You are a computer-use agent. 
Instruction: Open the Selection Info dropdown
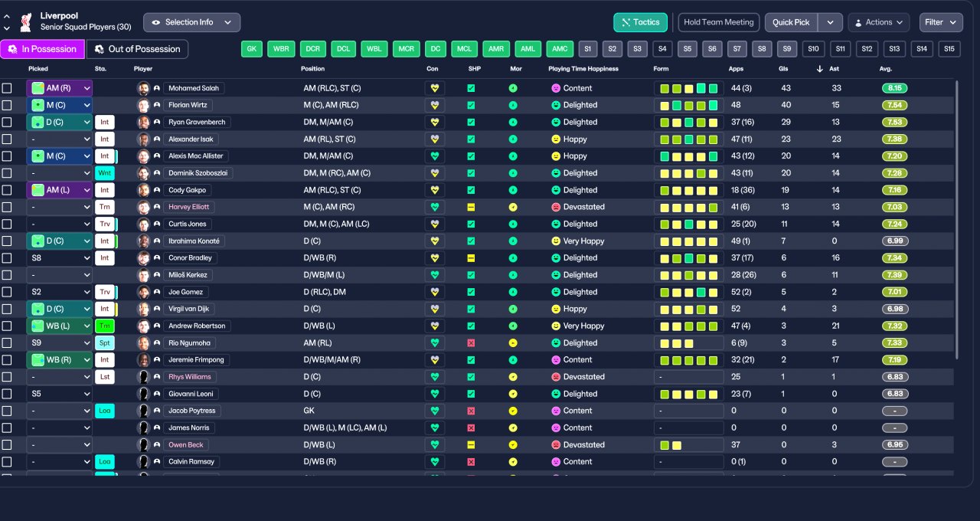191,22
